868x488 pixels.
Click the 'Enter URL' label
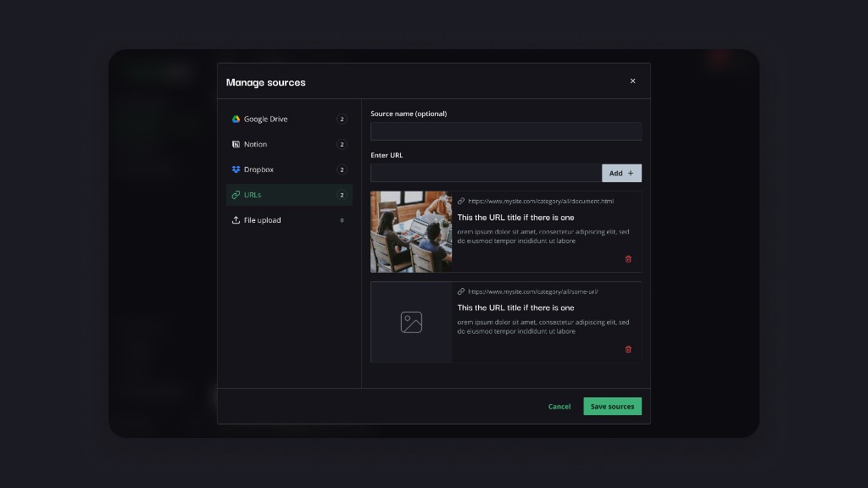(x=387, y=155)
